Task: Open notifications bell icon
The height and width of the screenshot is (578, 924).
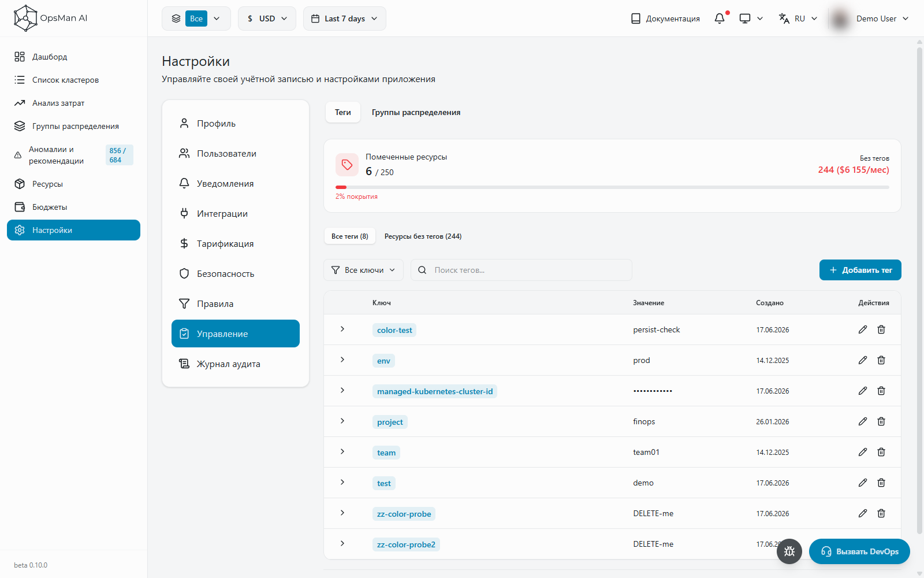Action: point(720,18)
